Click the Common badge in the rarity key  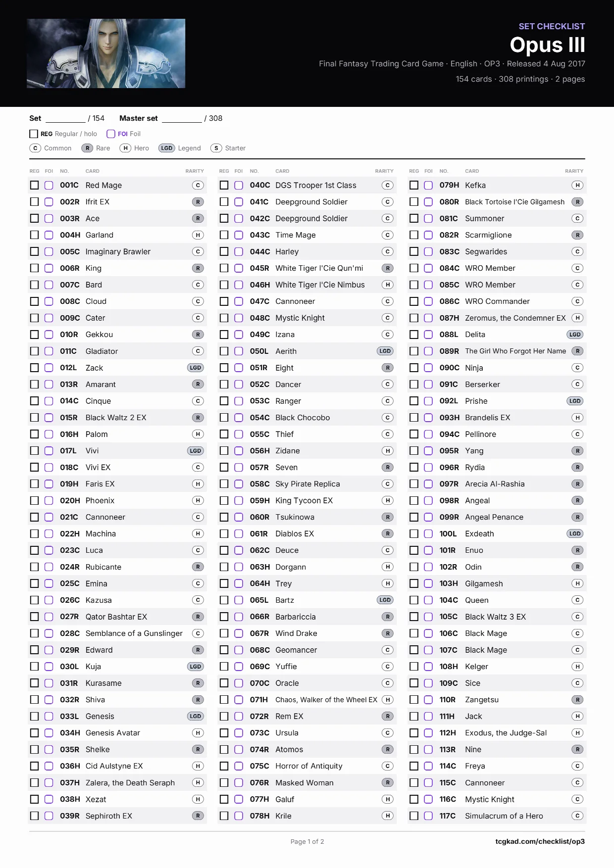[35, 148]
